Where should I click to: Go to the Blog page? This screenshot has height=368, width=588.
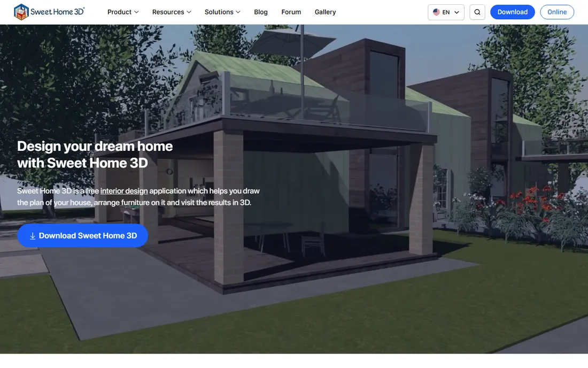261,12
